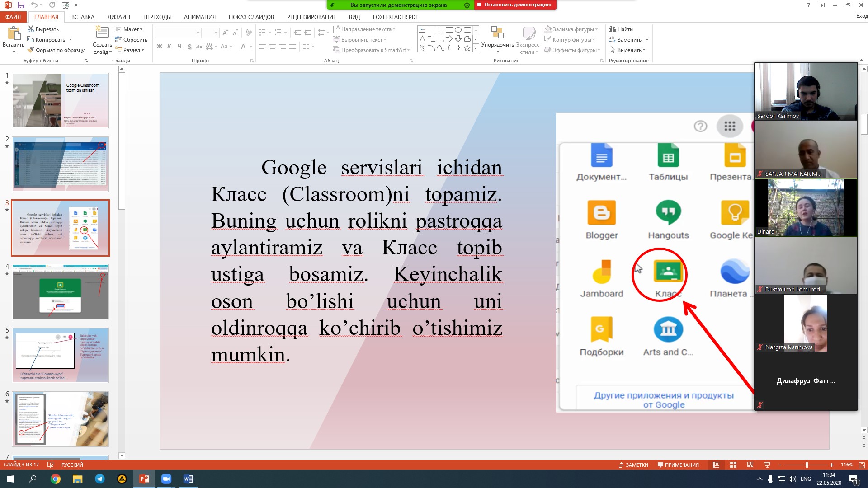
Task: Open the Windows Start menu
Action: 11,479
